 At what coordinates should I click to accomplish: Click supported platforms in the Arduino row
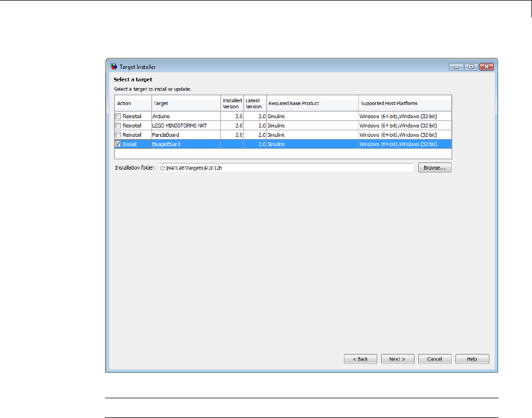(x=398, y=116)
